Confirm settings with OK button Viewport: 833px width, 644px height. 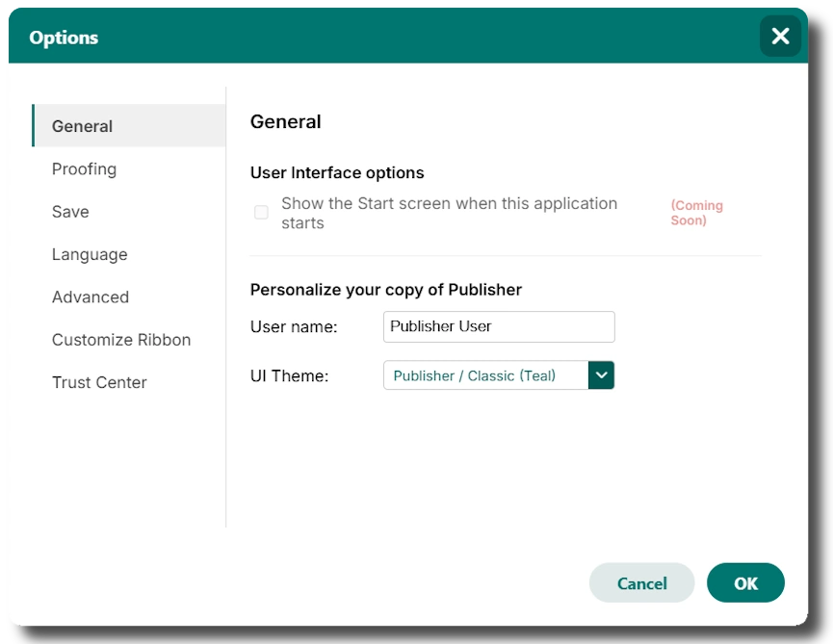pyautogui.click(x=745, y=583)
